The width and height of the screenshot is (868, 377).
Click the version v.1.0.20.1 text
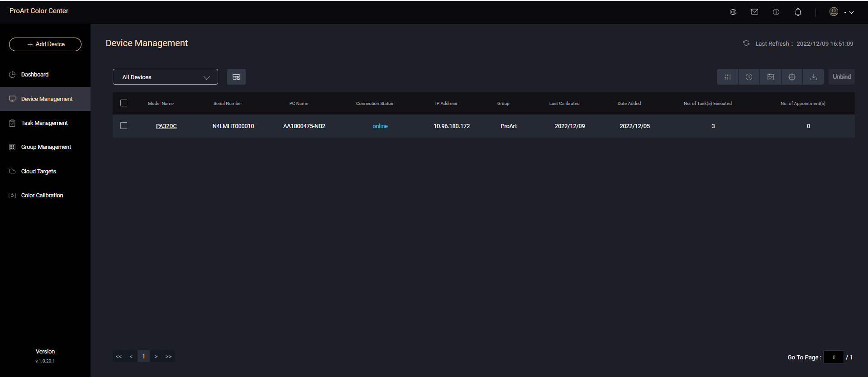click(x=45, y=361)
